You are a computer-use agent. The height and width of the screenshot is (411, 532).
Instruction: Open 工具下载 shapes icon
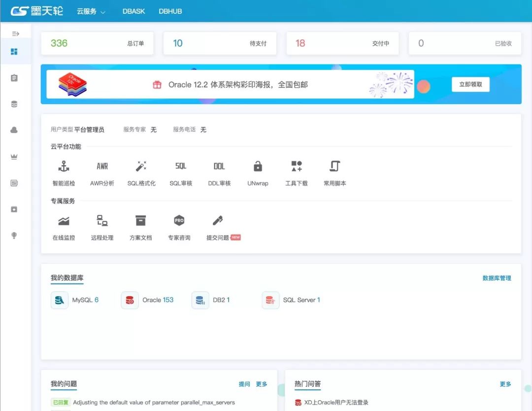pyautogui.click(x=297, y=166)
